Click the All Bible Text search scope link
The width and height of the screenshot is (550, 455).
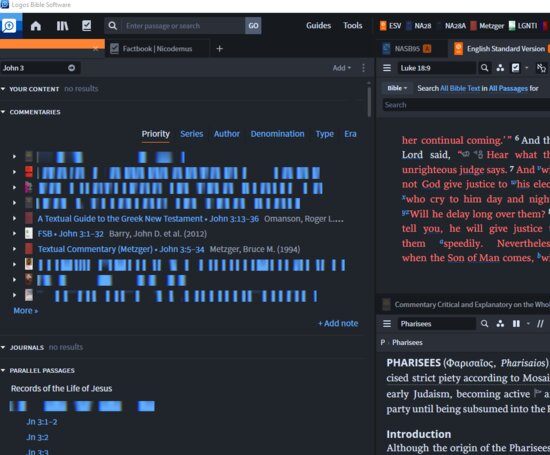[460, 88]
